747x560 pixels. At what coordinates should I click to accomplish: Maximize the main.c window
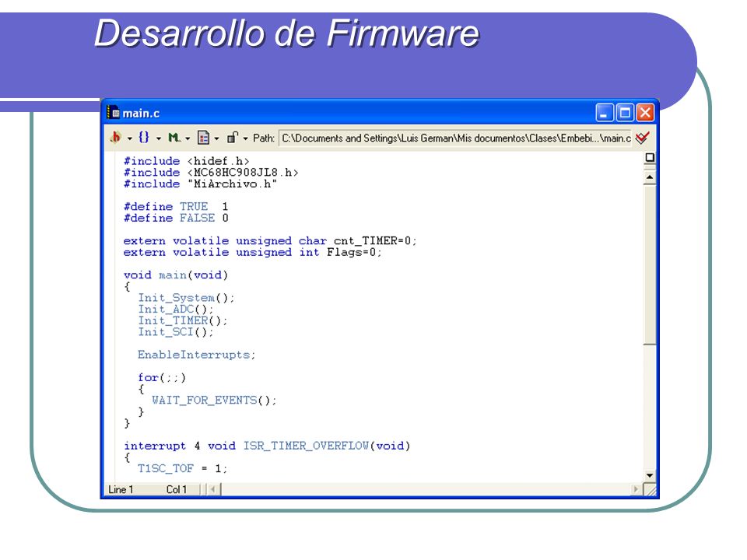tap(625, 113)
